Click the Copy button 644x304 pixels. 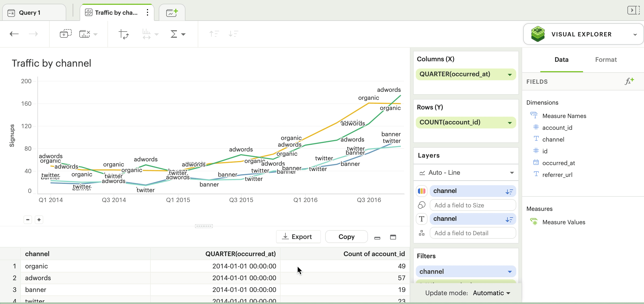[346, 237]
